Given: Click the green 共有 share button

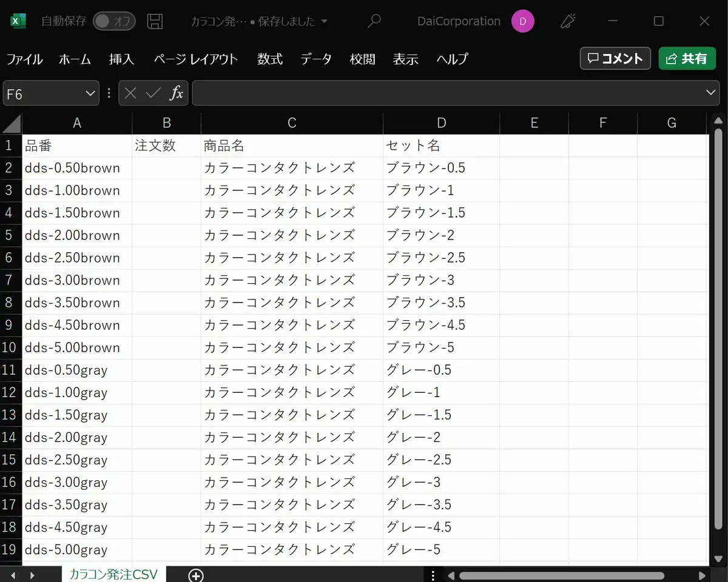Looking at the screenshot, I should 687,58.
